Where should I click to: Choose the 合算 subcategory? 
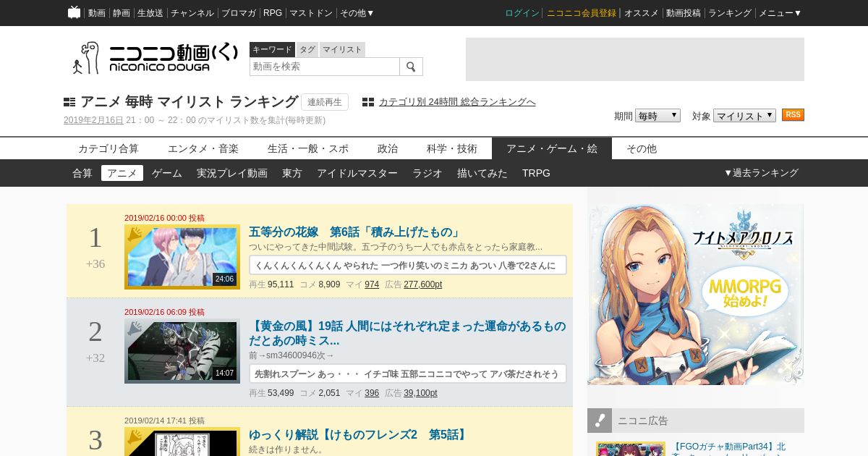pyautogui.click(x=82, y=173)
